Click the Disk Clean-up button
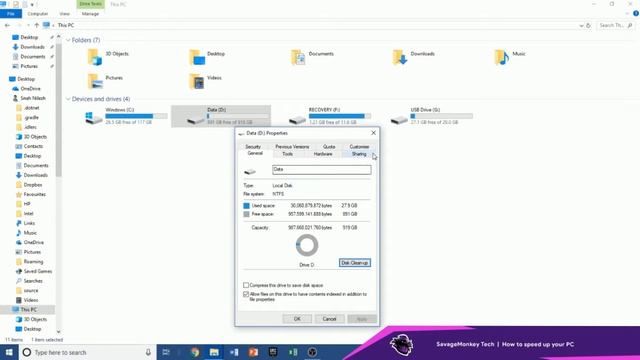 pos(355,263)
